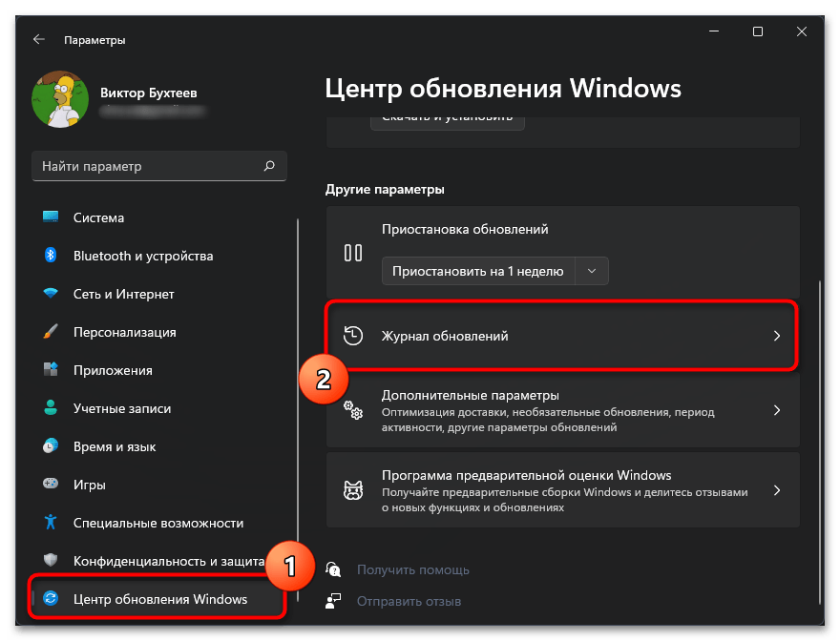Open Специальные возможности section

pyautogui.click(x=157, y=523)
